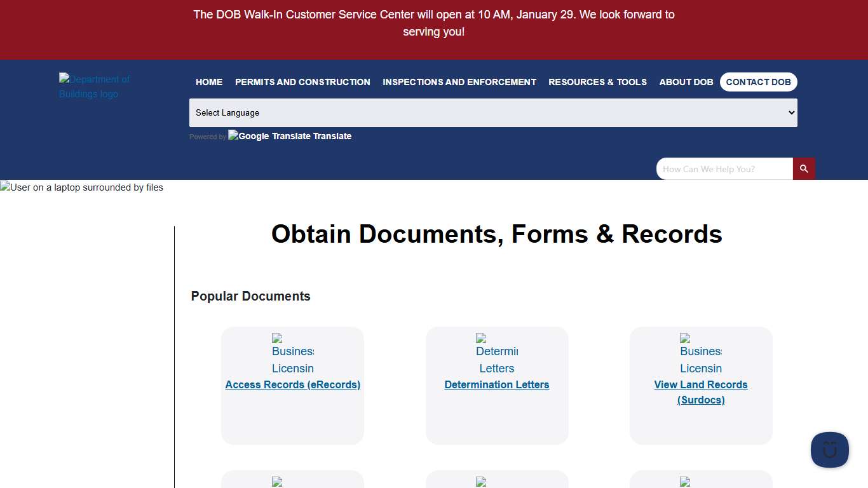The width and height of the screenshot is (868, 488).
Task: Expand the Resources & Tools menu
Action: pos(597,82)
